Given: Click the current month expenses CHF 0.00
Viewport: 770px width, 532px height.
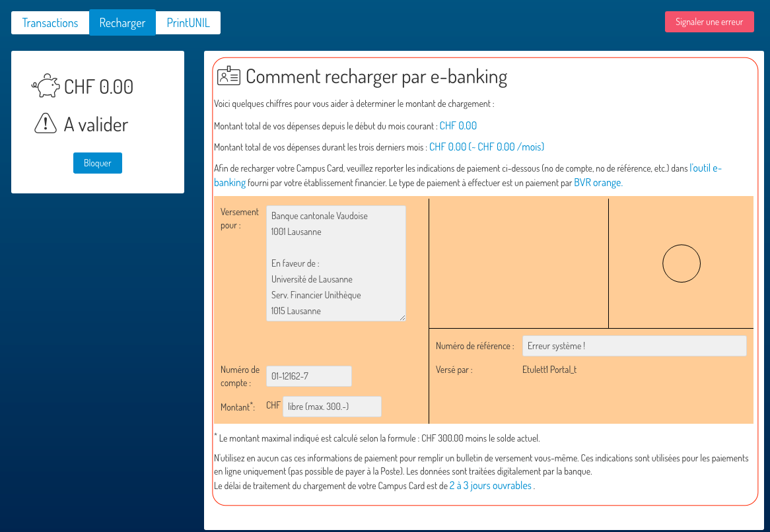Looking at the screenshot, I should tap(458, 126).
